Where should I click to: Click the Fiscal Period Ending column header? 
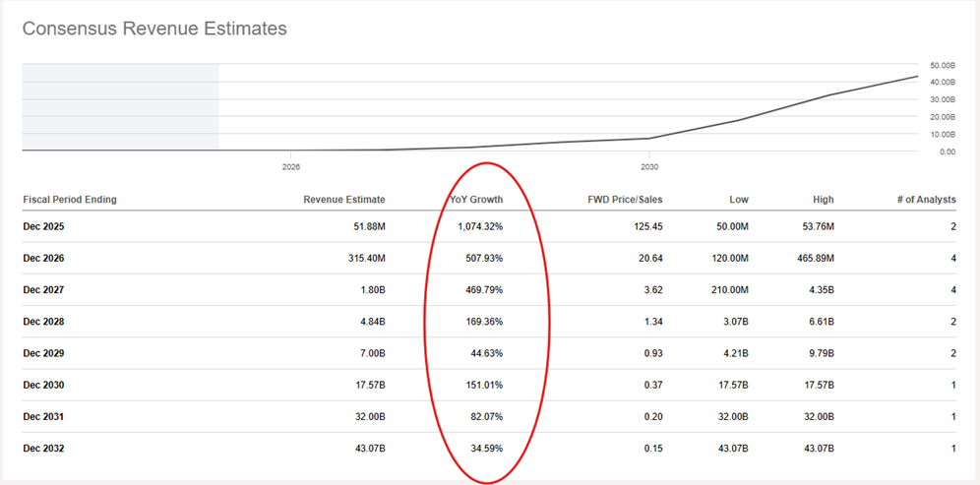pyautogui.click(x=70, y=200)
